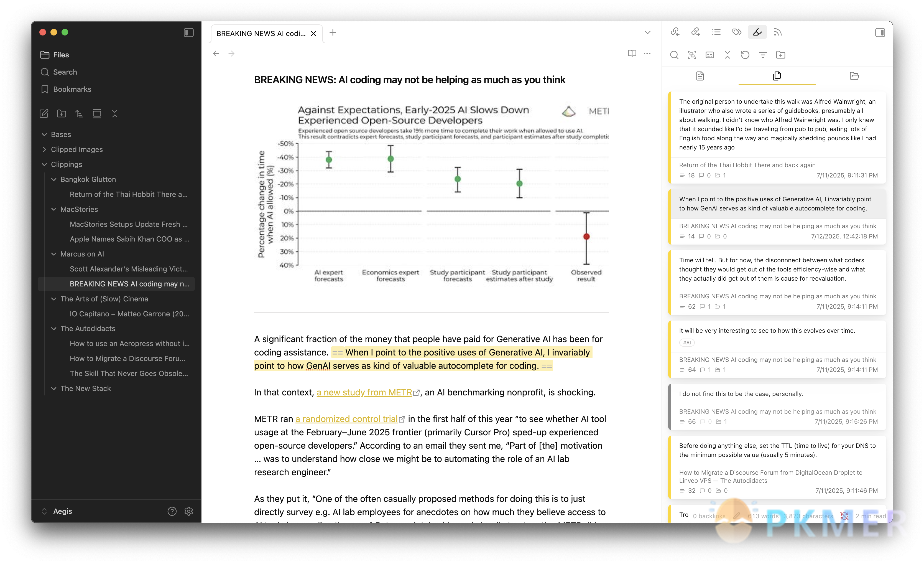Open the RSS feed panel icon
The image size is (924, 564).
778,33
